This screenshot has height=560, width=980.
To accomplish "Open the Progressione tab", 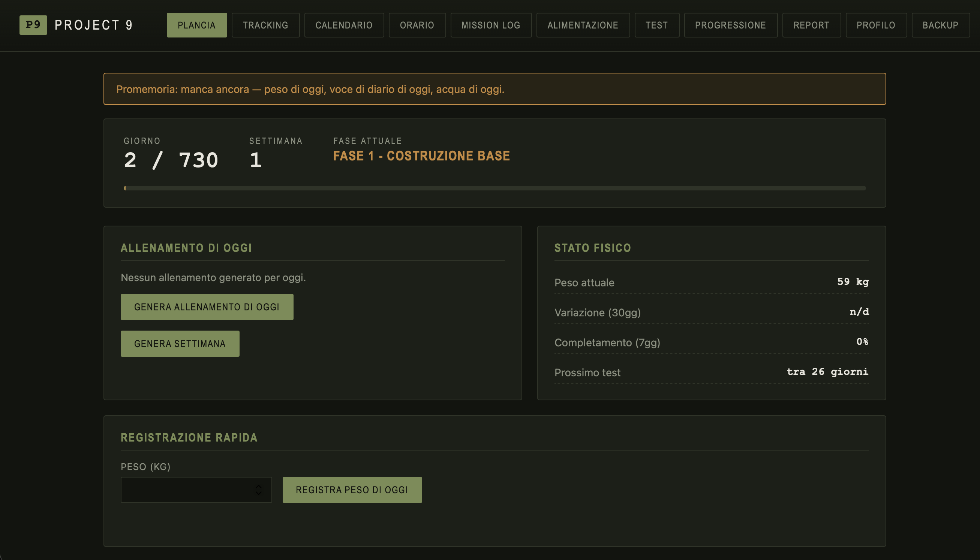I will [730, 25].
